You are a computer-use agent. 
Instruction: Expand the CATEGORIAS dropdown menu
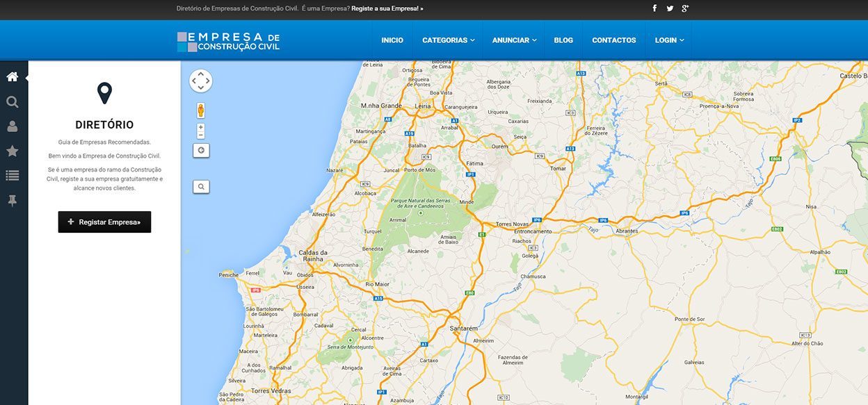tap(448, 40)
